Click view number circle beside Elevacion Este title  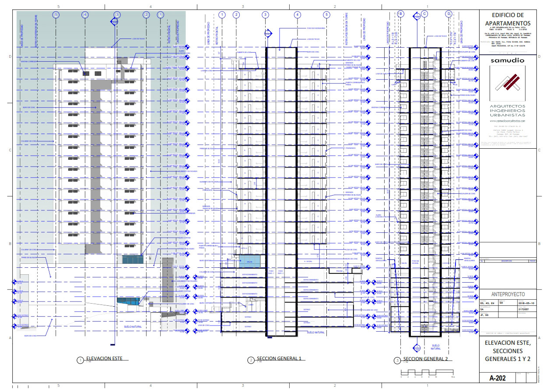pos(80,360)
